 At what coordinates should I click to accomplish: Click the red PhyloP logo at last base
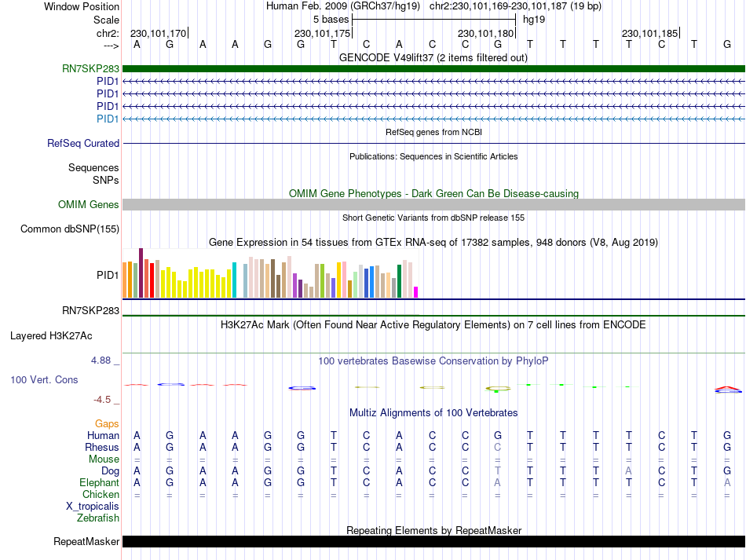(728, 388)
